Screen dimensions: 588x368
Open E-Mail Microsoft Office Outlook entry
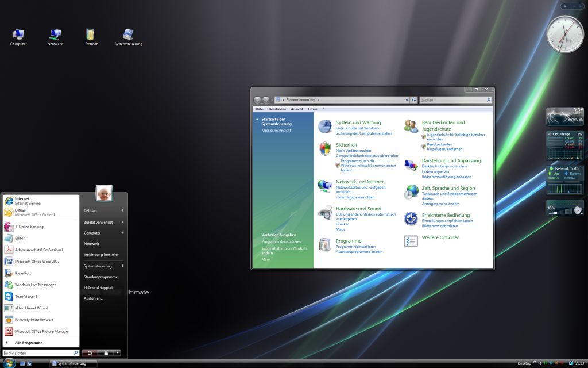pyautogui.click(x=41, y=213)
